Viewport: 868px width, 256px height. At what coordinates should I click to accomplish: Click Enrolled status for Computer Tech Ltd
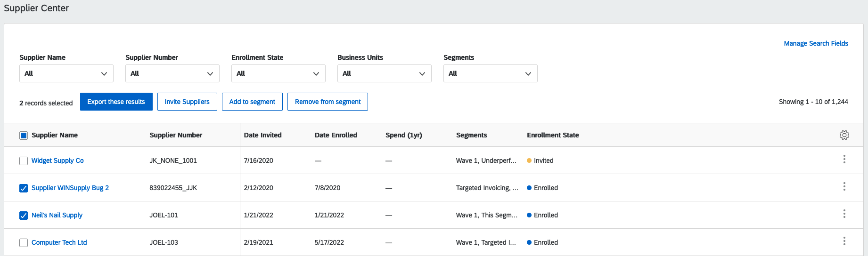click(542, 242)
